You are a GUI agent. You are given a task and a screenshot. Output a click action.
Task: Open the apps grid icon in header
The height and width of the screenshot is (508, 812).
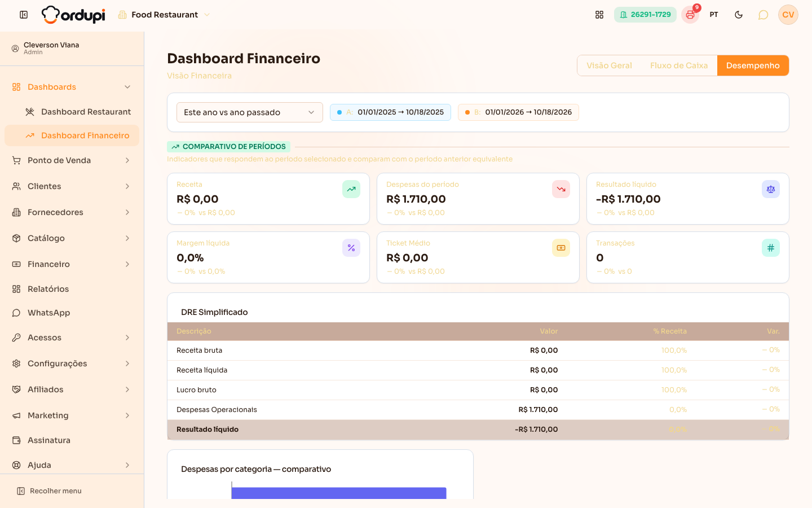pyautogui.click(x=599, y=15)
